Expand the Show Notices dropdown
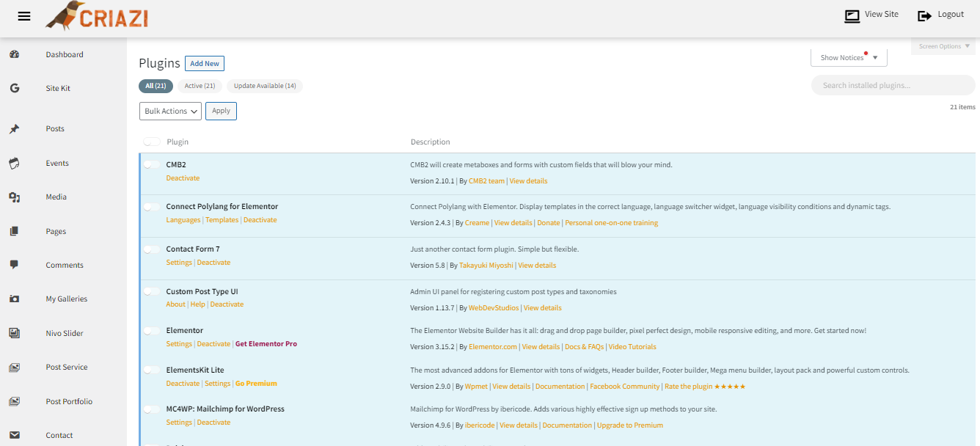The width and height of the screenshot is (980, 446). 849,58
